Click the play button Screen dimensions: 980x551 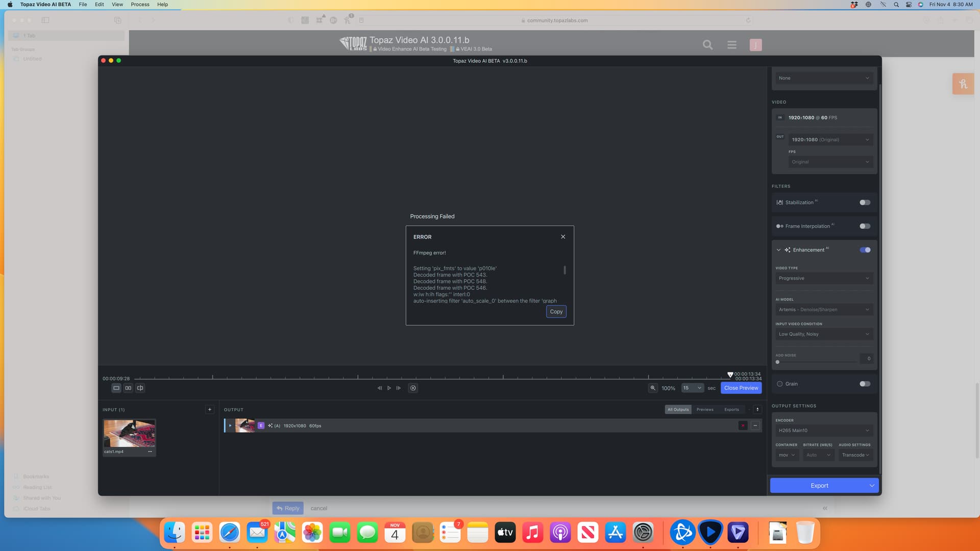pyautogui.click(x=389, y=388)
